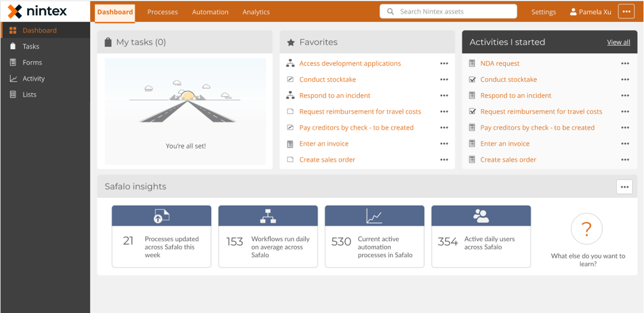
Task: Select the Dashboard tab in top bar
Action: (115, 12)
